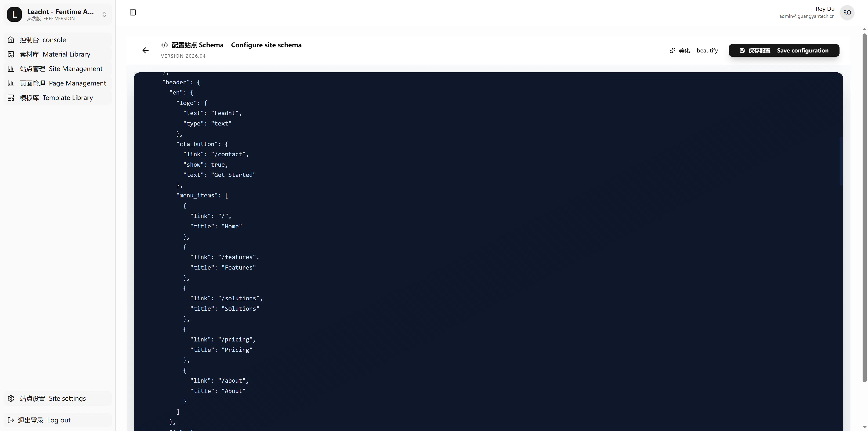
Task: Open Page Management
Action: click(x=58, y=83)
